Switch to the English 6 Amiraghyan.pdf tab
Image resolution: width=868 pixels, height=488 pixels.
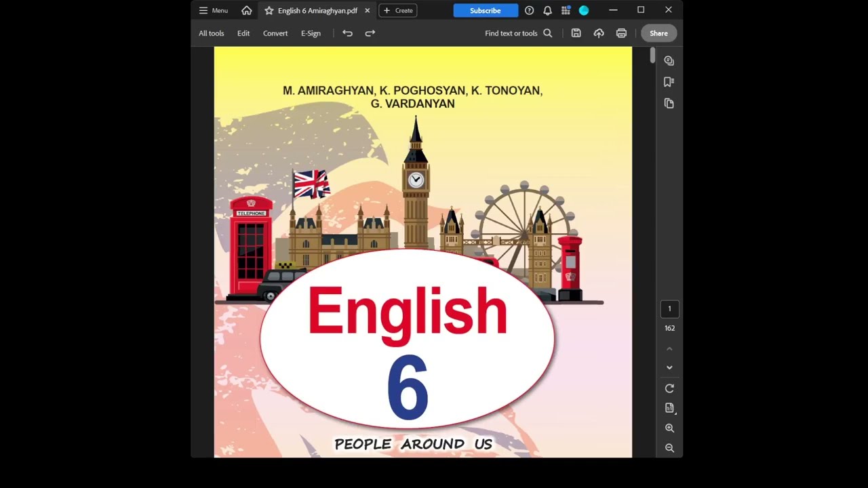tap(317, 10)
